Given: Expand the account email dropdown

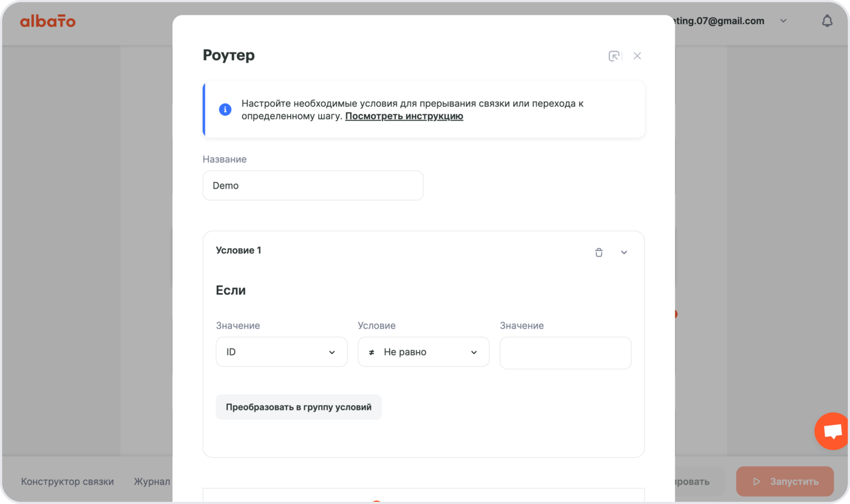Looking at the screenshot, I should pyautogui.click(x=783, y=21).
